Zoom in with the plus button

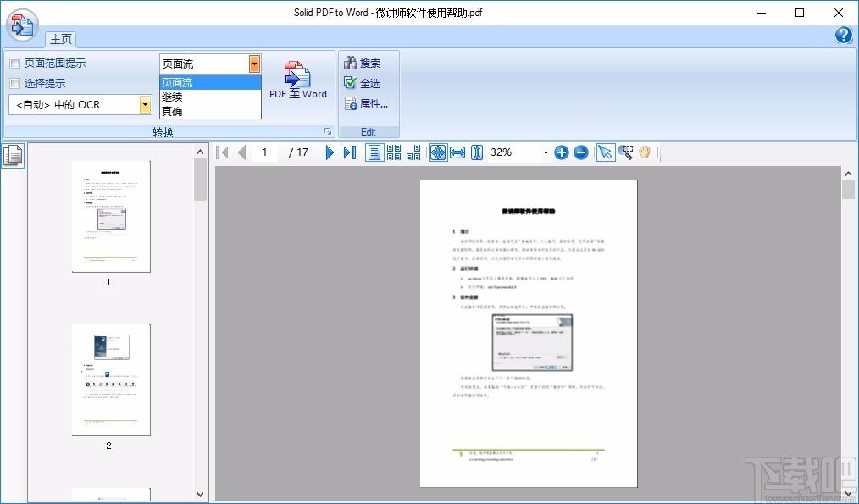pos(562,152)
